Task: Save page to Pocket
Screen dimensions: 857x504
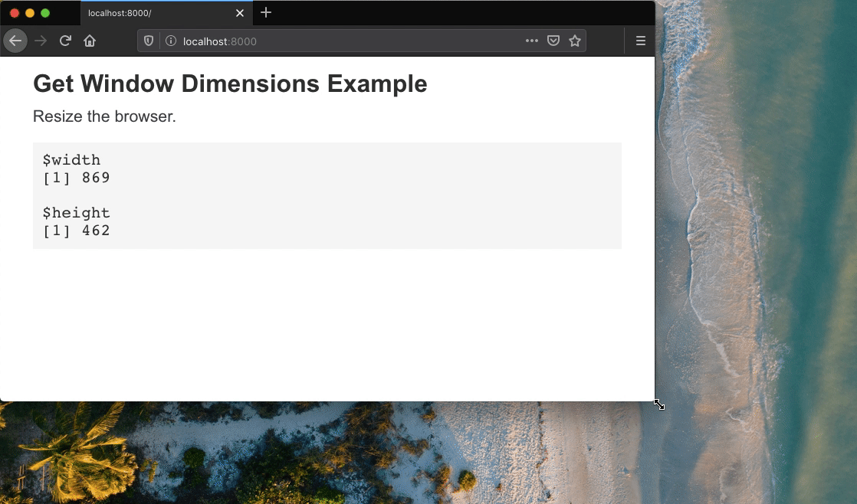Action: 553,41
